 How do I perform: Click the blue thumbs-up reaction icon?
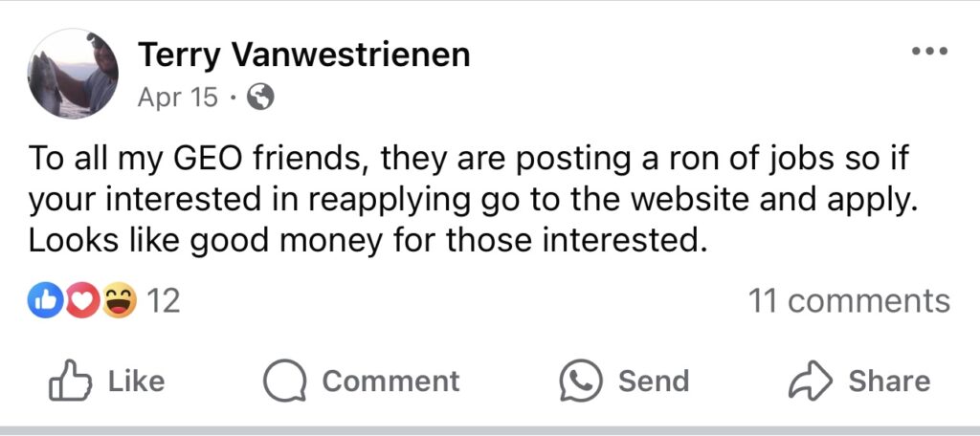[x=45, y=301]
